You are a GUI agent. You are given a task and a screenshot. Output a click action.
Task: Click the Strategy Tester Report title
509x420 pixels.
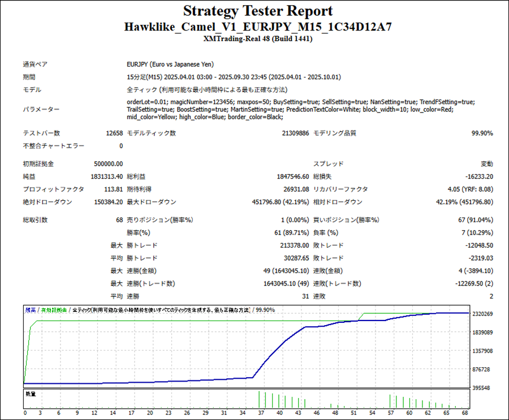click(257, 11)
